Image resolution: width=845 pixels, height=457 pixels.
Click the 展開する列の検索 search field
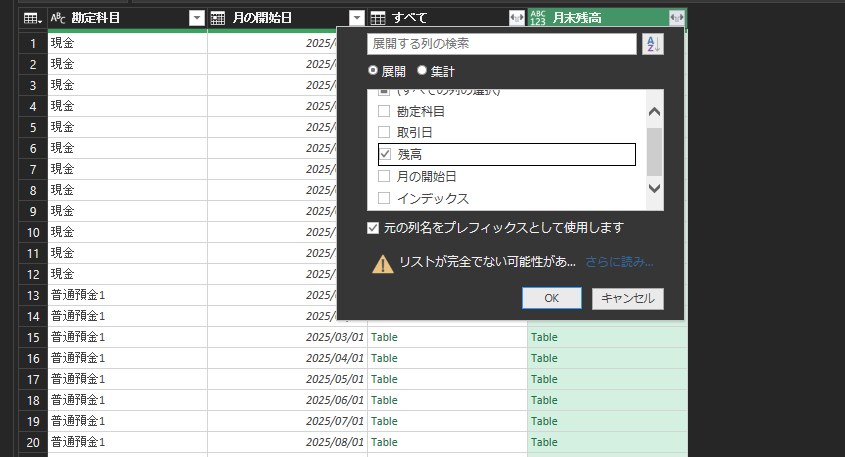[501, 44]
